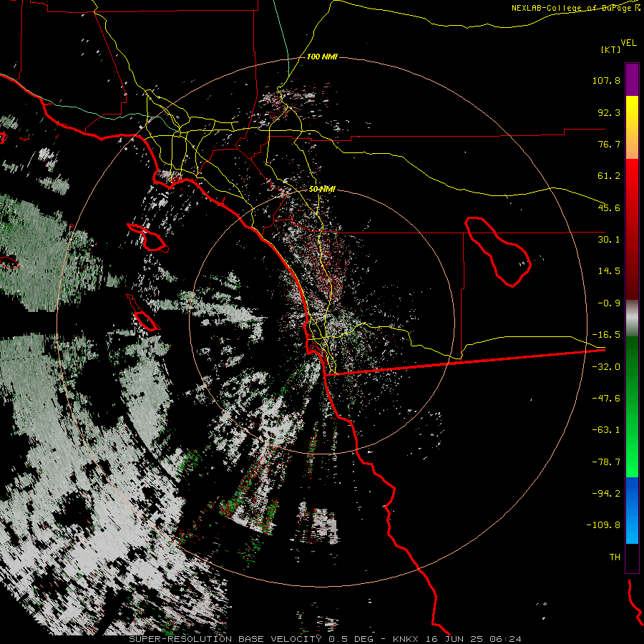
Task: Click the -109.8 velocity scale value
Action: tap(603, 525)
